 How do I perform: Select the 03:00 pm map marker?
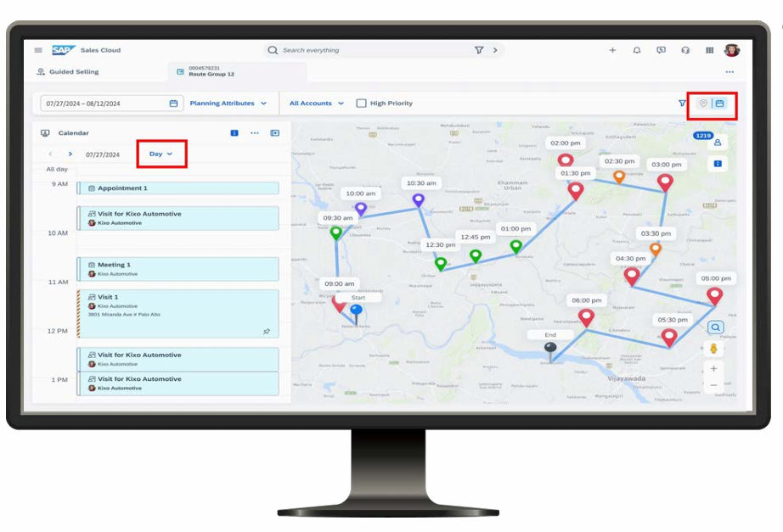click(x=665, y=182)
